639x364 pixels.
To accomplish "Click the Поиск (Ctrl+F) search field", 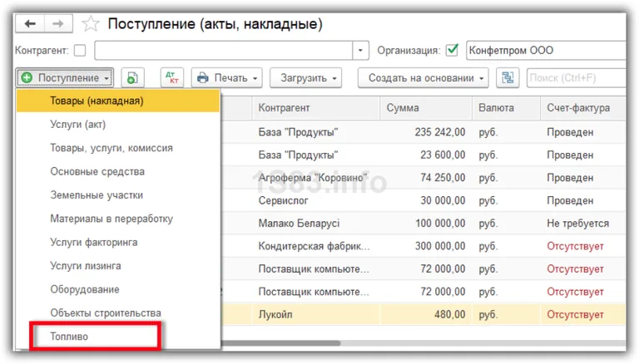I will coord(577,78).
